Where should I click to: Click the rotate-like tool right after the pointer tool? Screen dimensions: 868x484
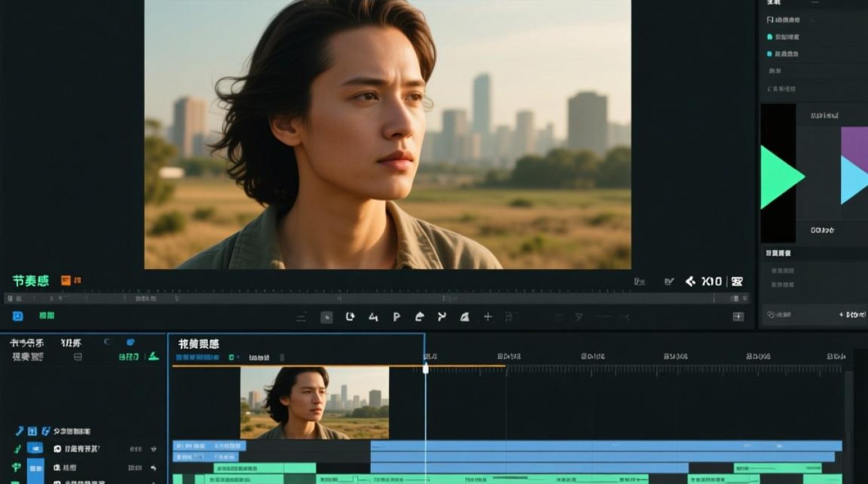(x=350, y=317)
